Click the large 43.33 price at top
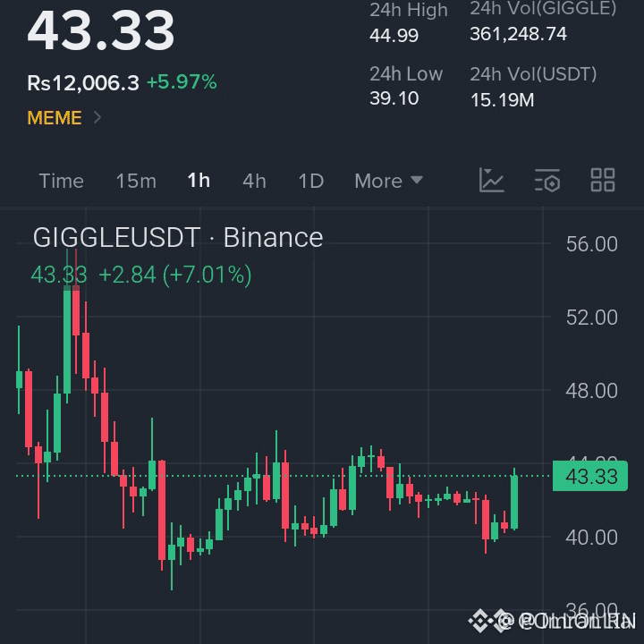644x644 pixels. click(x=100, y=30)
